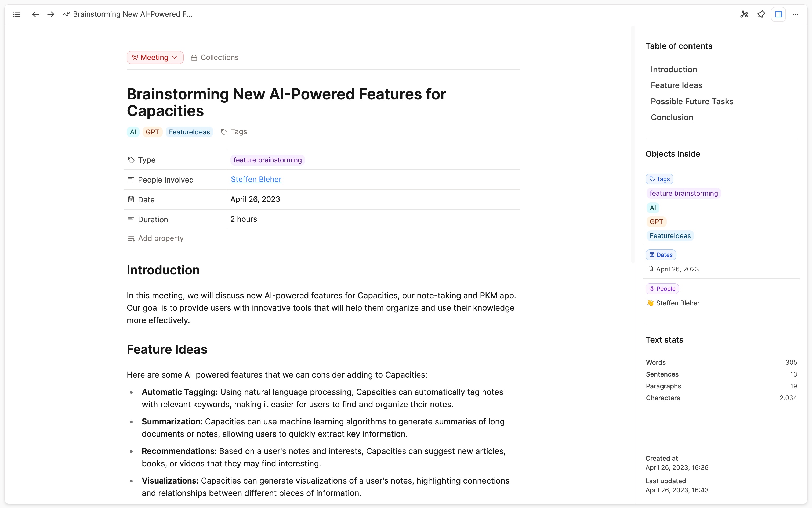
Task: Open the Meeting type dropdown
Action: click(155, 58)
